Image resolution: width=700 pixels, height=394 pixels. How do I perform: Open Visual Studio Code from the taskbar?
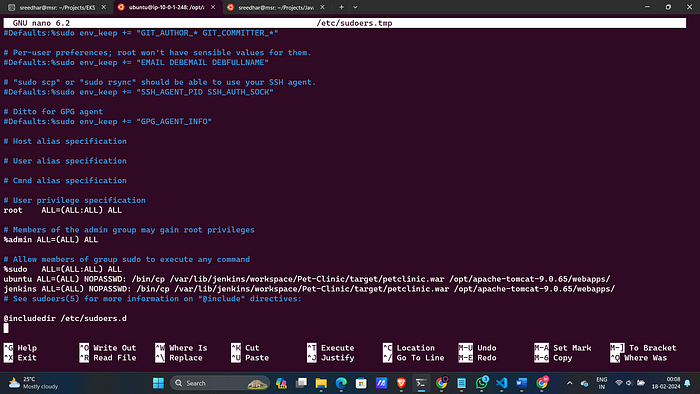[501, 383]
